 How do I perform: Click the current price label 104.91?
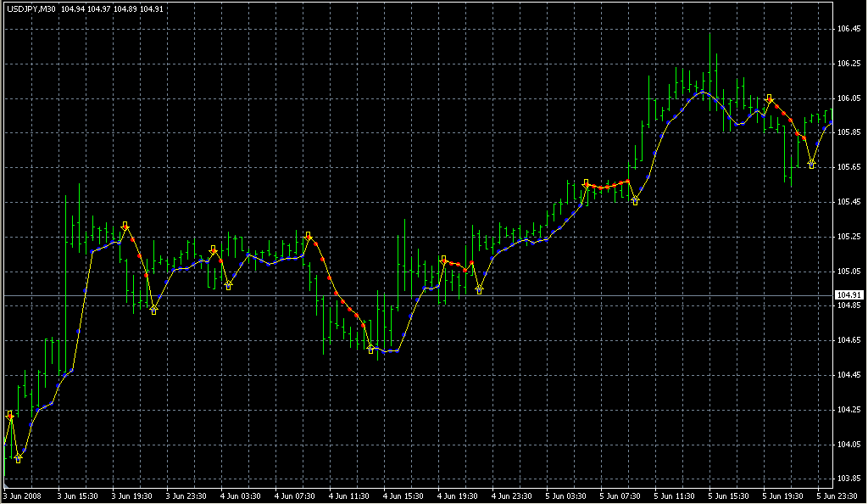(849, 295)
